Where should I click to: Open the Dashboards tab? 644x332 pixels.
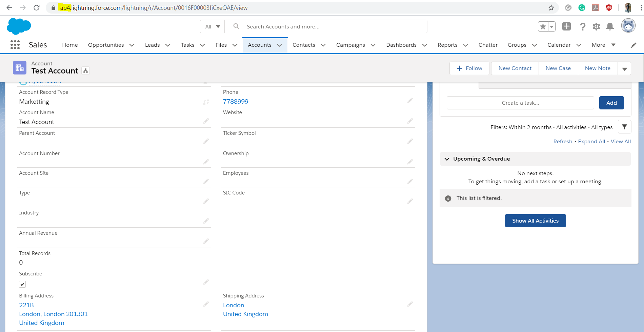(x=401, y=45)
